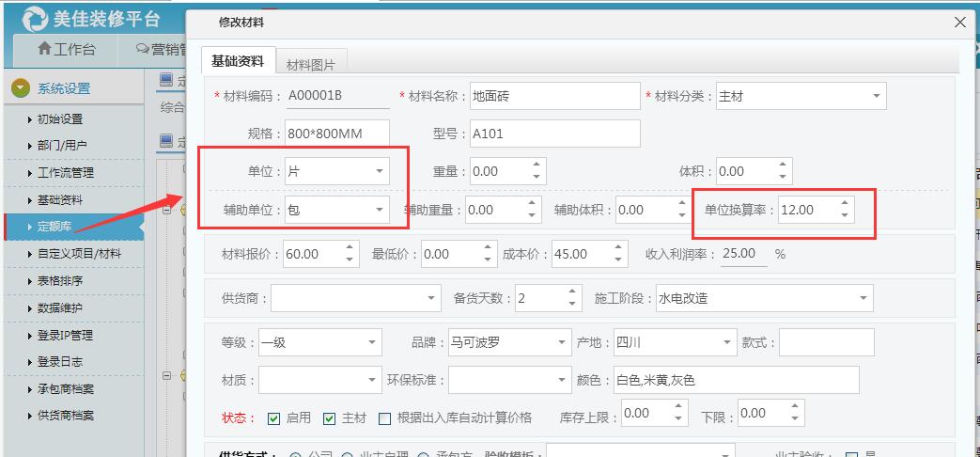Screen dimensions: 980x457
Task: Open the 单位 dropdown
Action: tap(380, 171)
